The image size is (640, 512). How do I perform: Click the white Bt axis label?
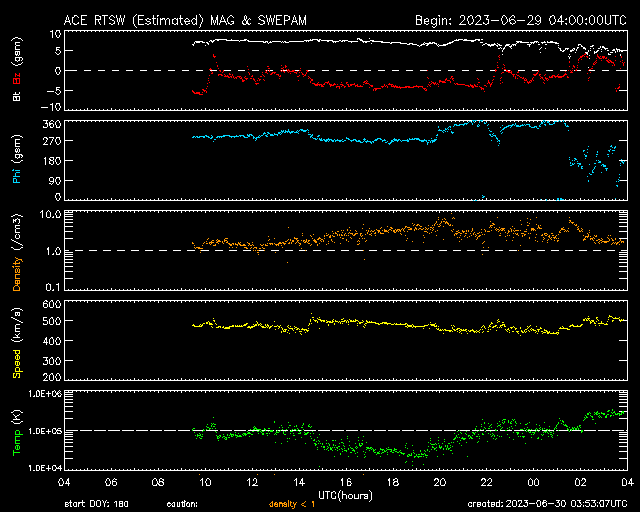click(x=17, y=96)
